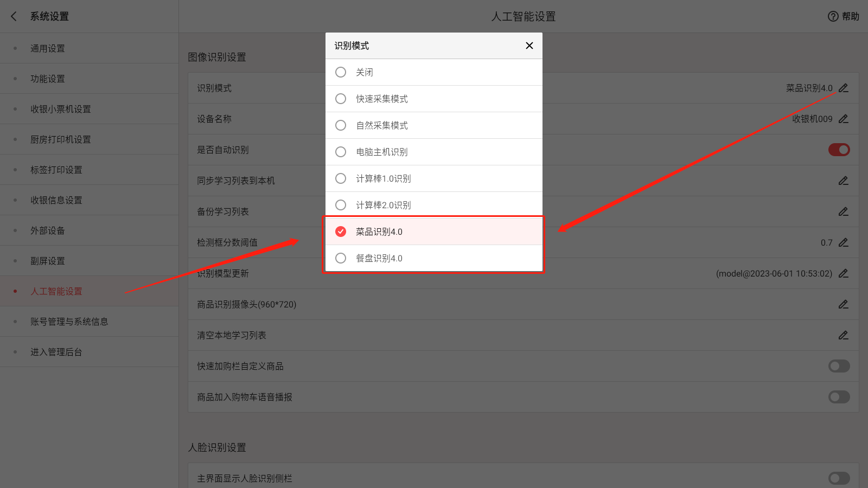Image resolution: width=868 pixels, height=488 pixels.
Task: Toggle 主界面显示人脸识别侧栏 switch
Action: (839, 478)
